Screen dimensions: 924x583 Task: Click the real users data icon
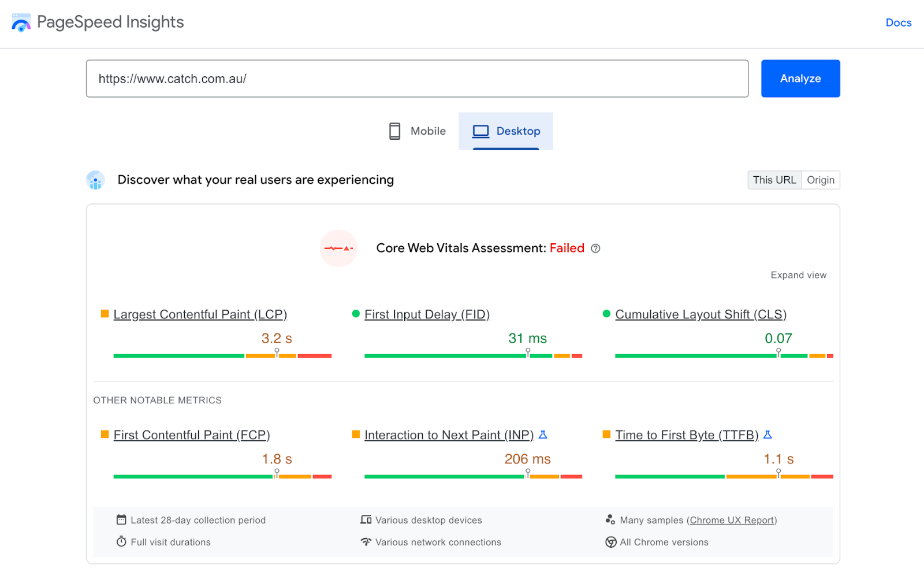click(x=95, y=180)
